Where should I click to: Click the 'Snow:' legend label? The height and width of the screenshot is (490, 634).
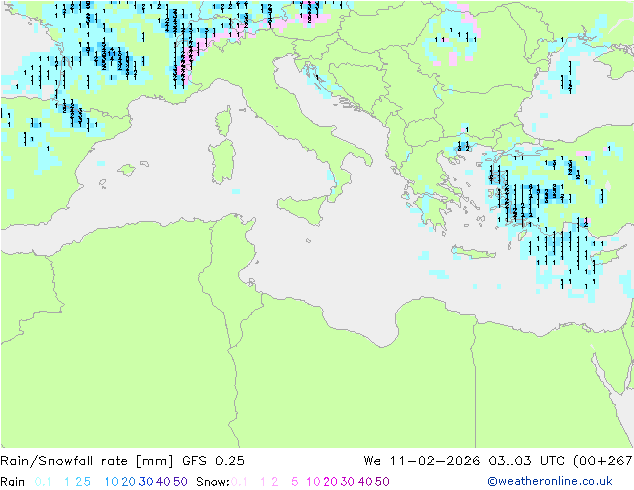[213, 482]
